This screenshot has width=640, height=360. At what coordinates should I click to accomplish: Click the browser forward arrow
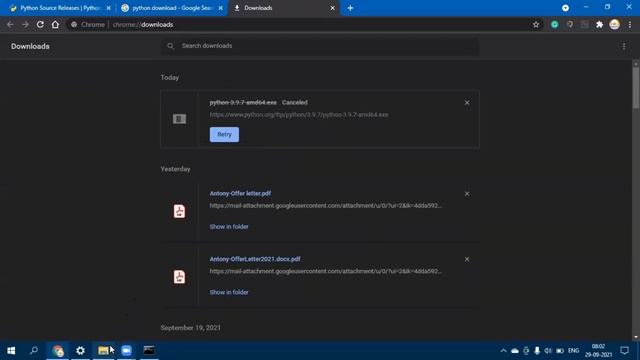(25, 24)
